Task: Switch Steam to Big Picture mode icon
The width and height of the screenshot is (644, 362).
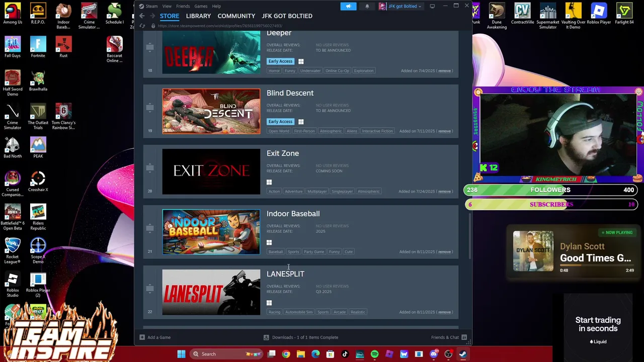Action: (432, 6)
